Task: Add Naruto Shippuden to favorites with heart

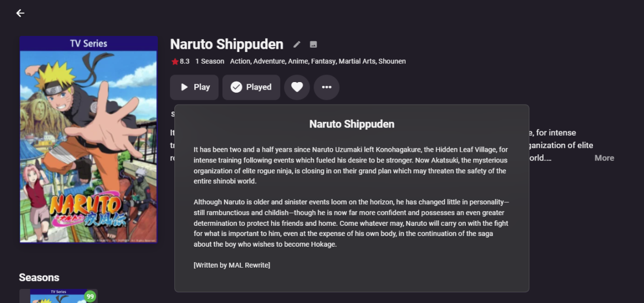Action: (297, 87)
